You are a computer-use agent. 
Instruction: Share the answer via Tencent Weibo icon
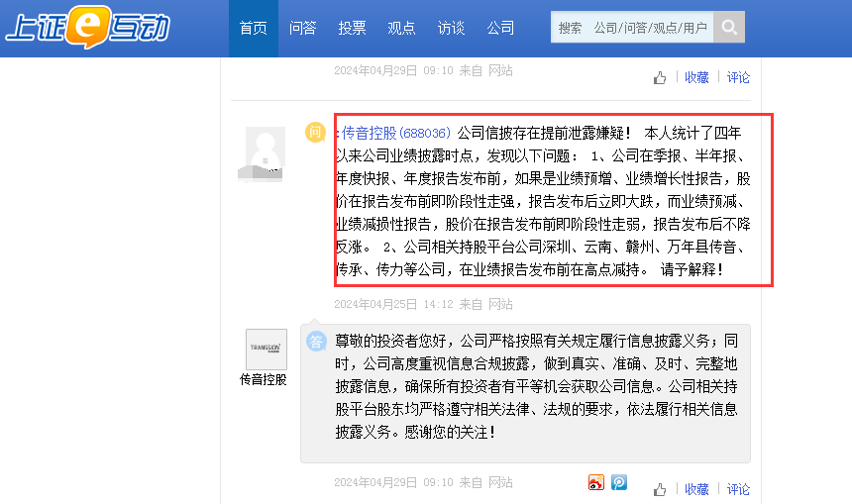pos(619,482)
